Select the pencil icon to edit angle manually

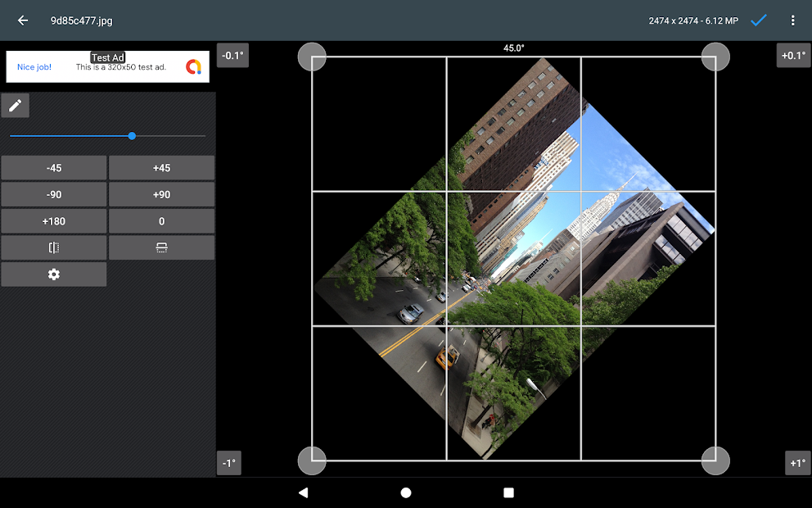[15, 105]
